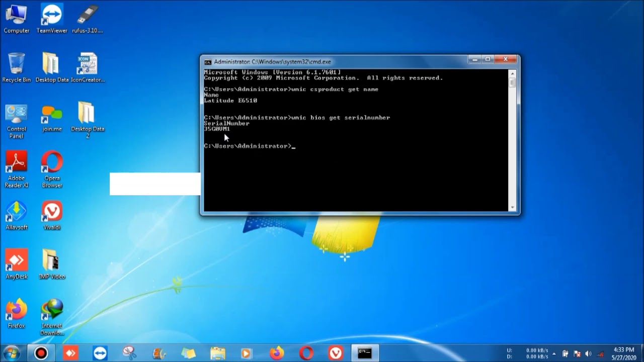Screen dimensions: 644x362
Task: Open TeamViewer desktop shortcut
Action: tap(52, 19)
